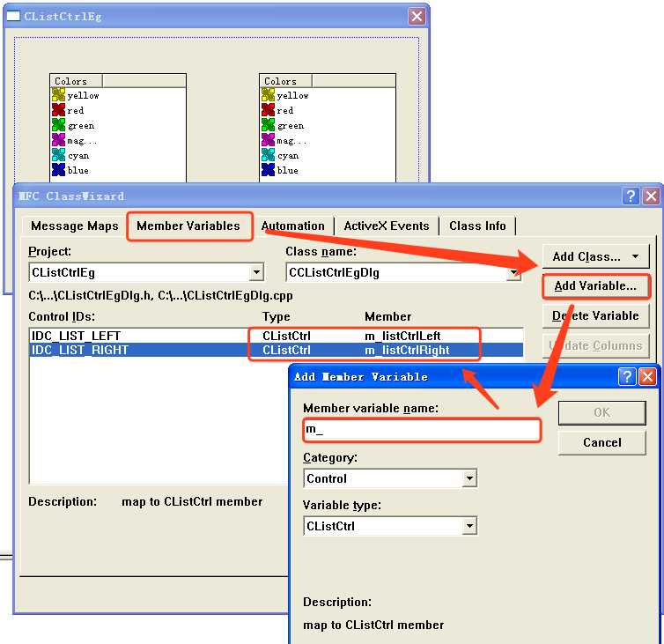Click help button in Add Member Variable dialog
This screenshot has width=664, height=644.
click(627, 376)
